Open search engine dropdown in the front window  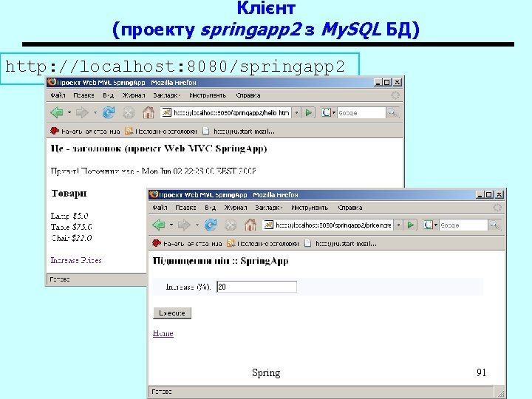tap(436, 225)
